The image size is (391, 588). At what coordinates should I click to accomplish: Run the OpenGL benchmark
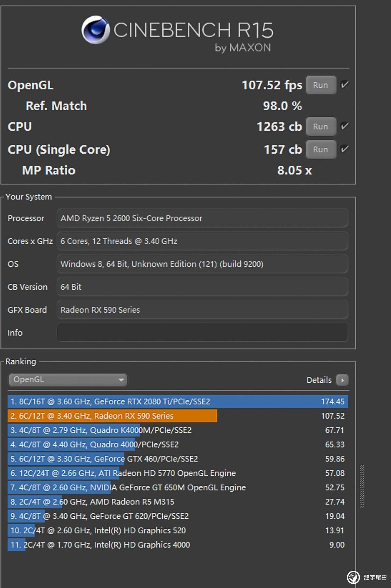pos(321,85)
